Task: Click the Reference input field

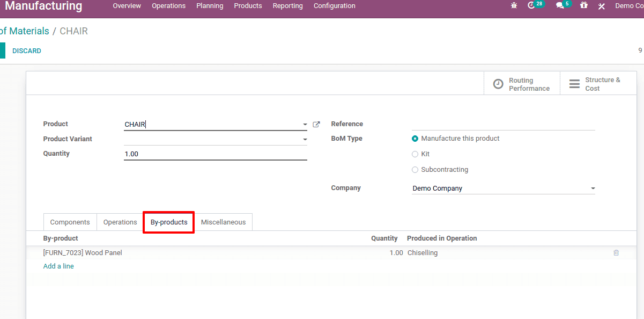Action: click(504, 124)
